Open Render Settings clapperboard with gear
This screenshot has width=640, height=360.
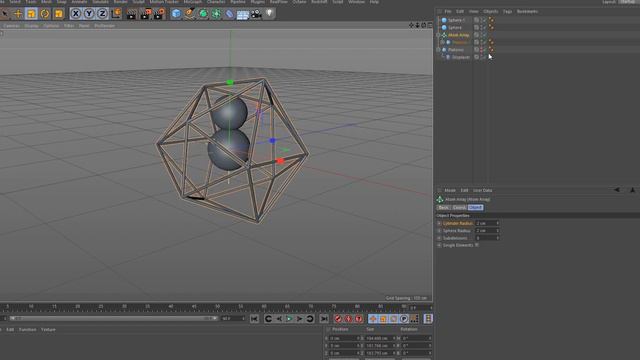159,14
